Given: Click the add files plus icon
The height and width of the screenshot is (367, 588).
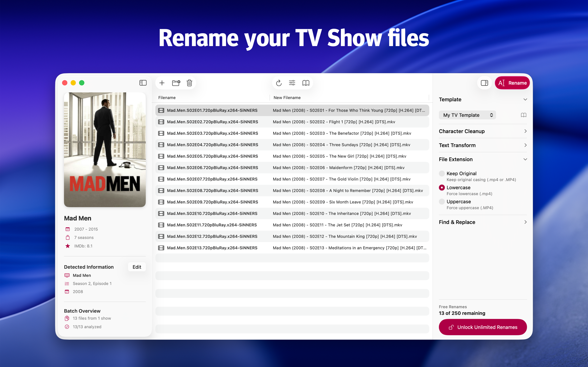Looking at the screenshot, I should coord(162,83).
